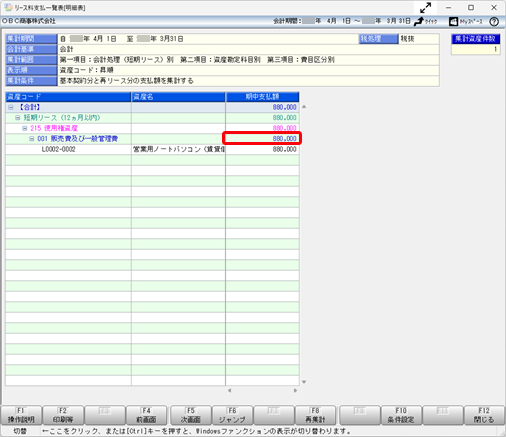Select 880,000 amount in 【合計】 row

[x=262, y=107]
